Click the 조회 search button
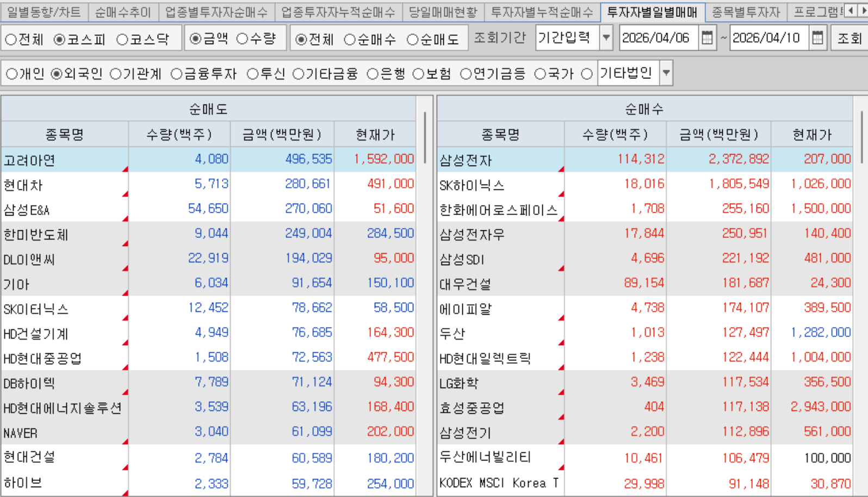 [850, 38]
